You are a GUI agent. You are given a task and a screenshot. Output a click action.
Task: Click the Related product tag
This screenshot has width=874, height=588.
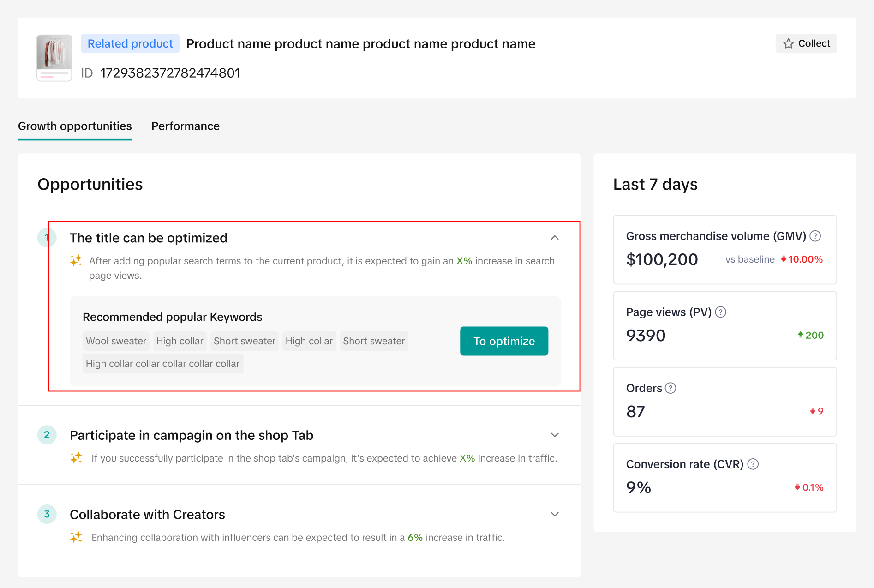pyautogui.click(x=130, y=44)
